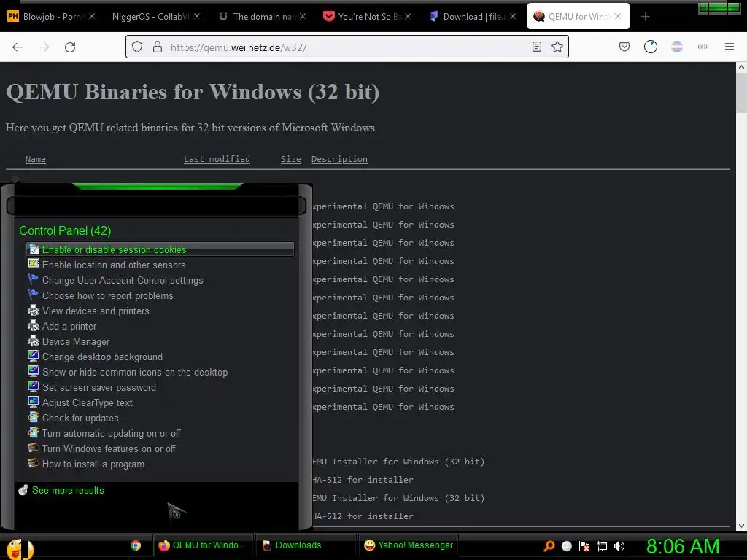Switch to 'The domain nam' tab
The height and width of the screenshot is (560, 747).
[263, 16]
